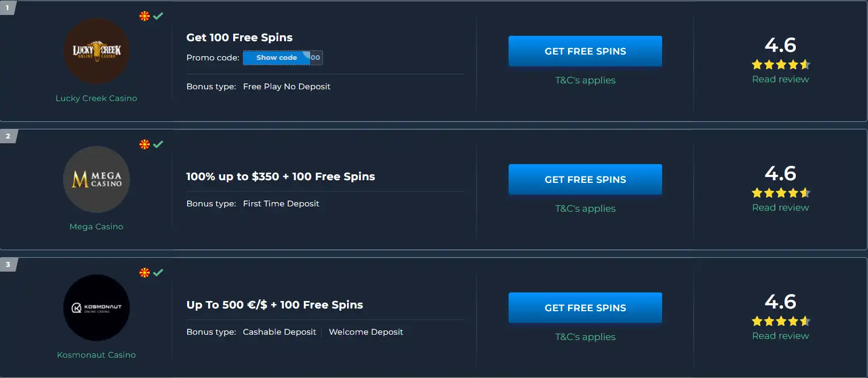Viewport: 868px width, 378px height.
Task: Open the Kosmonaut Casino name link
Action: (96, 355)
